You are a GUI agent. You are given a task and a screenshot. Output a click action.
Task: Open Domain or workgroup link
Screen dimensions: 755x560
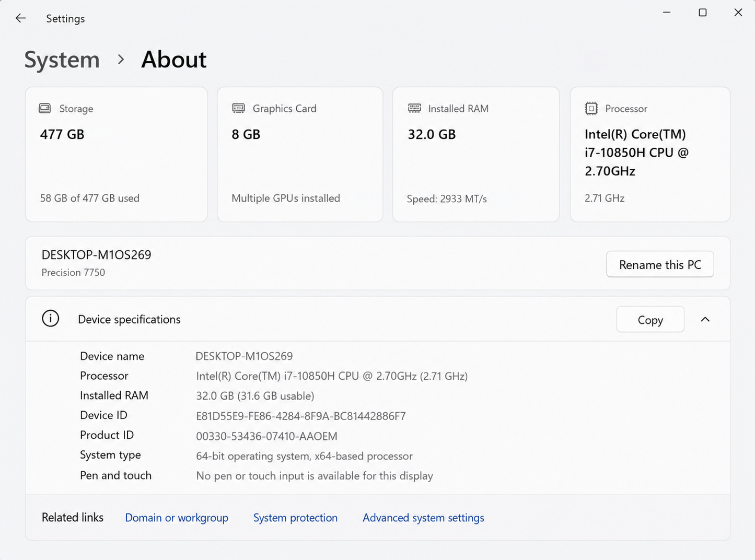(x=177, y=518)
